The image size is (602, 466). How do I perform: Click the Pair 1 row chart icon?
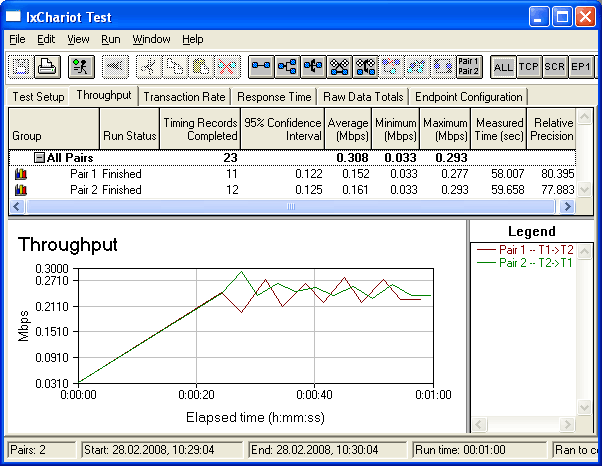pyautogui.click(x=21, y=174)
